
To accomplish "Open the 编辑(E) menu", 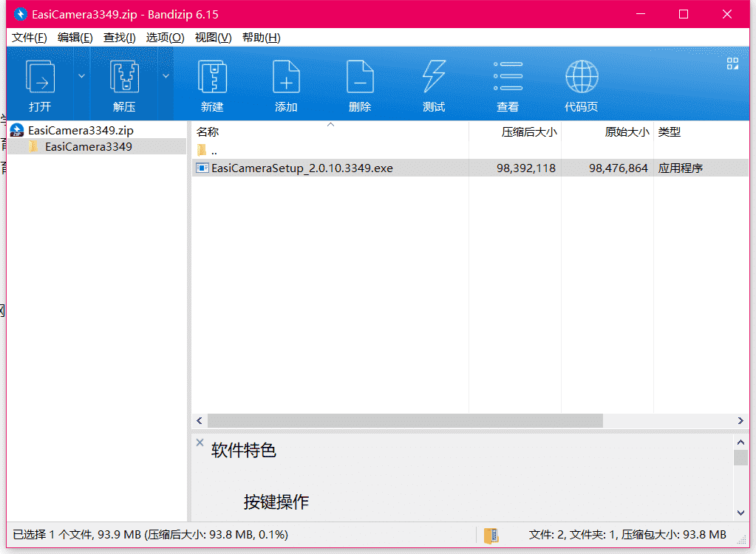I will [x=75, y=38].
